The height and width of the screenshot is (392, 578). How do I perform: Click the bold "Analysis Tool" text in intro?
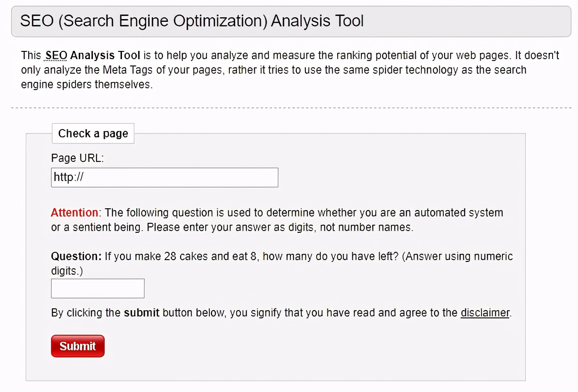(105, 55)
